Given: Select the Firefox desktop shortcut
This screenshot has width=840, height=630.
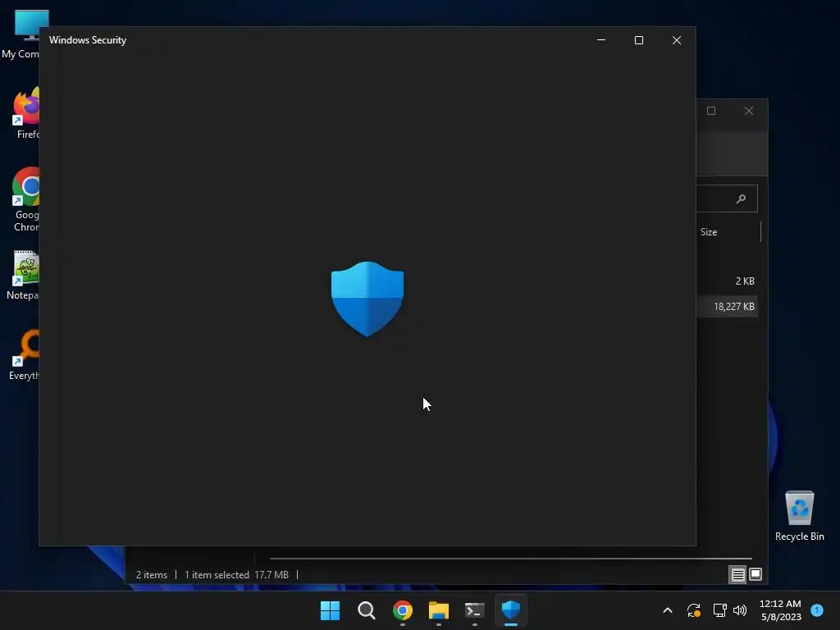Looking at the screenshot, I should coord(25,114).
